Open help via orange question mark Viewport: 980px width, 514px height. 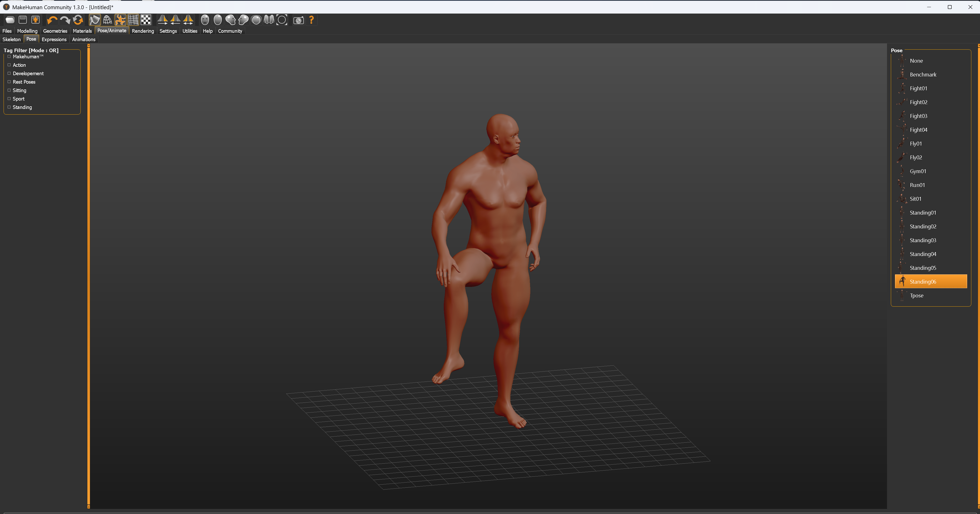coord(312,20)
